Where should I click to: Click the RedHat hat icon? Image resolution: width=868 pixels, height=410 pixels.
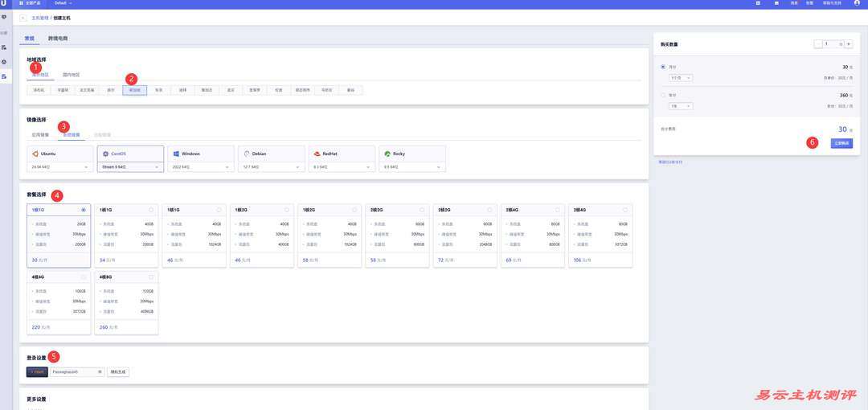(x=317, y=153)
